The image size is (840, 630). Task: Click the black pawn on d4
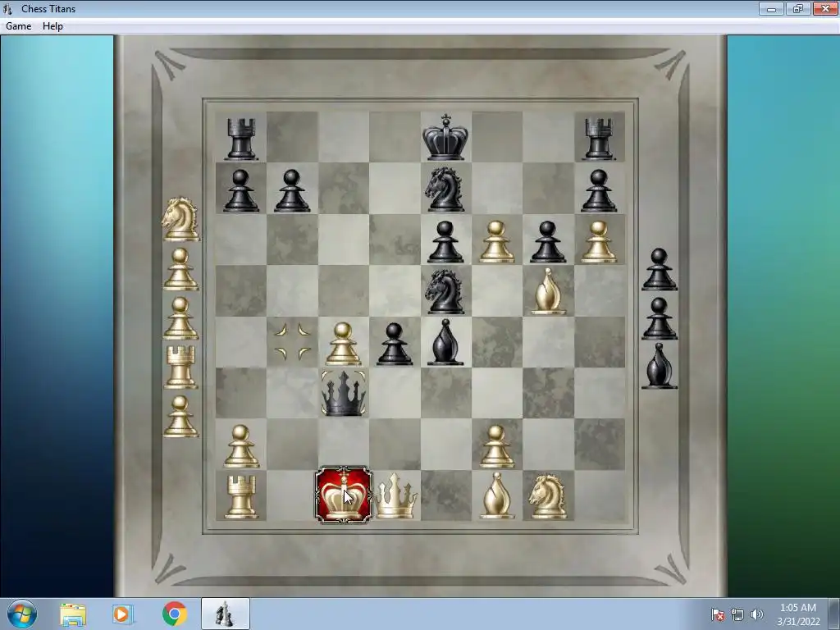(x=395, y=344)
